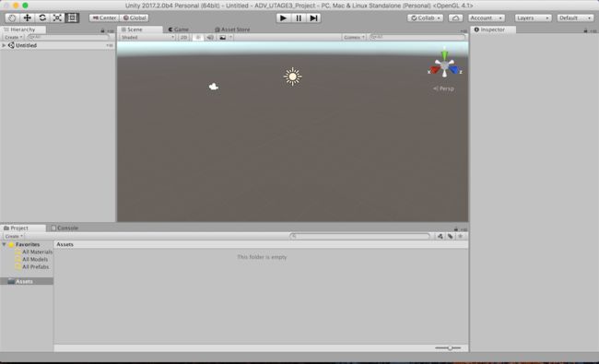Click the macOS green zoom window button
The height and width of the screenshot is (364, 599).
(x=25, y=6)
